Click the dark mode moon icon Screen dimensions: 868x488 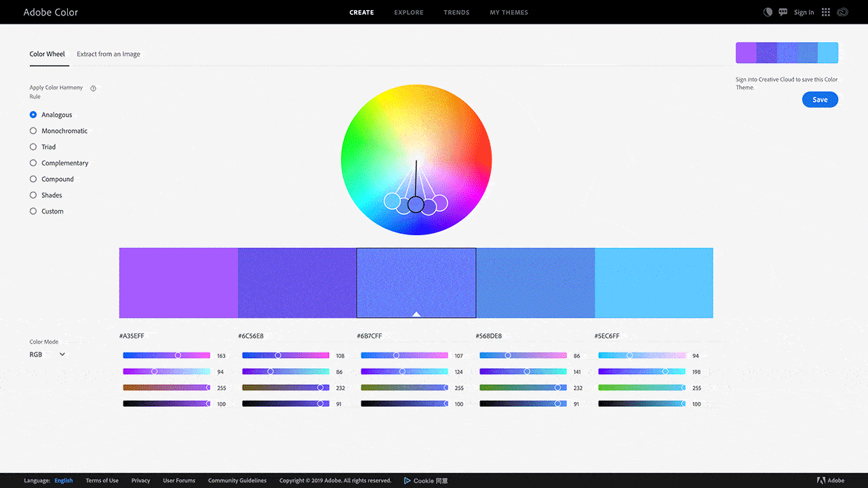click(x=768, y=12)
